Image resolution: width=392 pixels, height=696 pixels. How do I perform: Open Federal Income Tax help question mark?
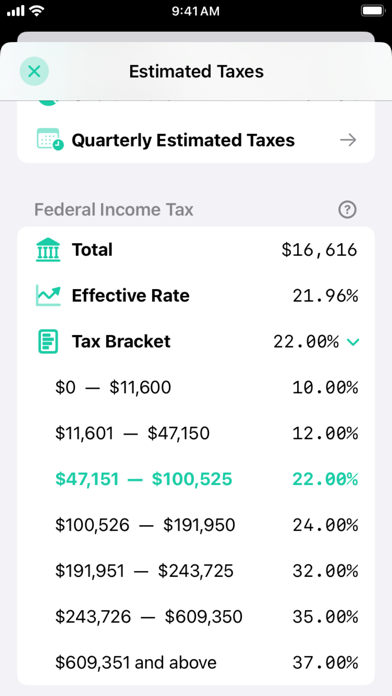tap(347, 210)
